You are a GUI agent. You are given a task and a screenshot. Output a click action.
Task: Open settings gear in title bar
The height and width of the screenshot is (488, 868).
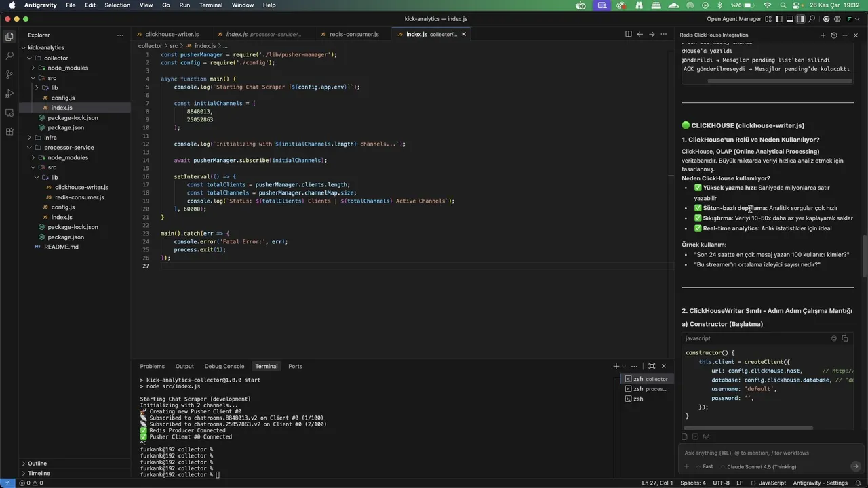click(x=837, y=19)
